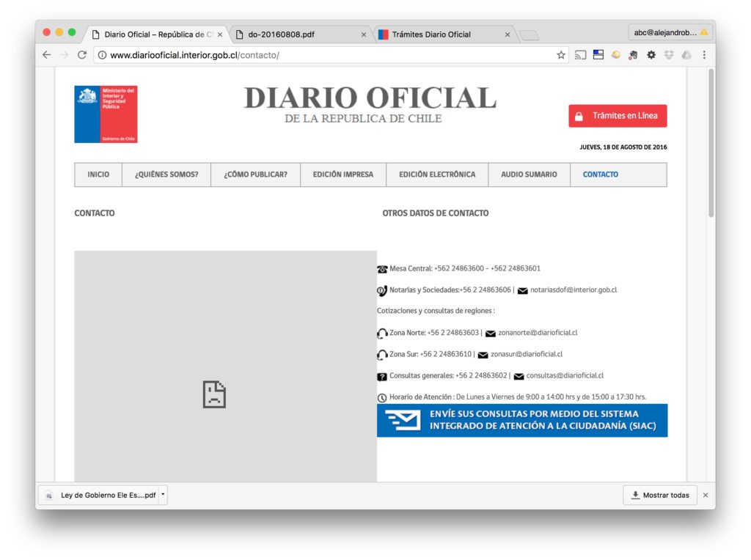Image resolution: width=751 pixels, height=560 pixels.
Task: Click the abc@alejandrob... profile button
Action: 670,32
